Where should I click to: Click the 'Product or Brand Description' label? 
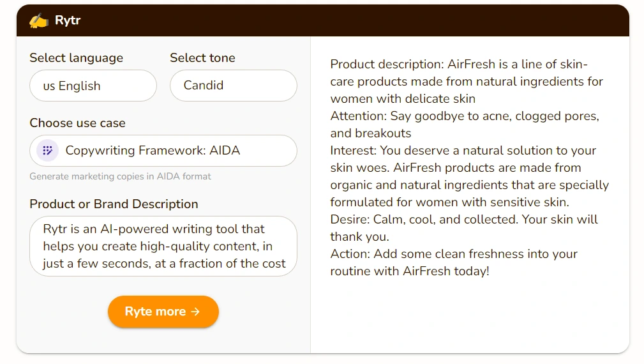114,204
